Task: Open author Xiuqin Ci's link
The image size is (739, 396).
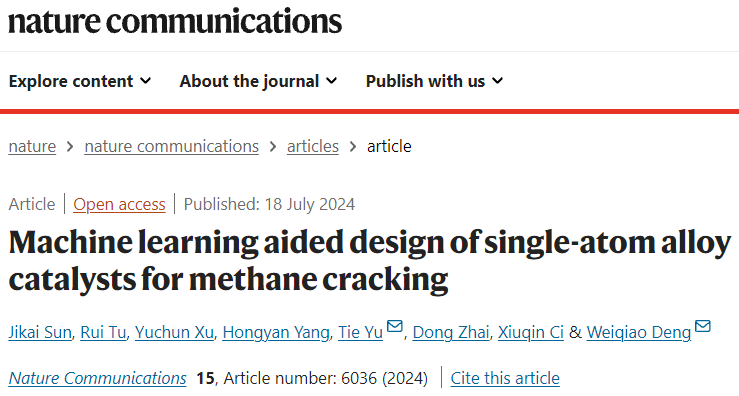Action: point(531,332)
